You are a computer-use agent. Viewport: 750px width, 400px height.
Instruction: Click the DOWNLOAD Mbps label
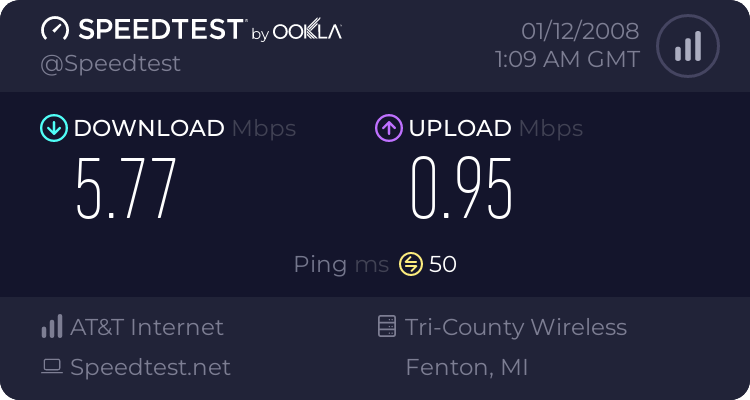(185, 128)
